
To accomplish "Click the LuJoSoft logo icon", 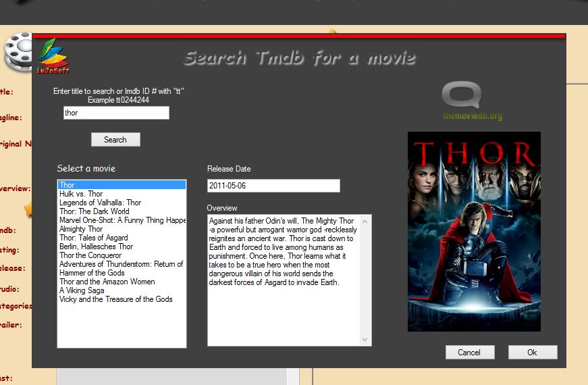I will (53, 57).
